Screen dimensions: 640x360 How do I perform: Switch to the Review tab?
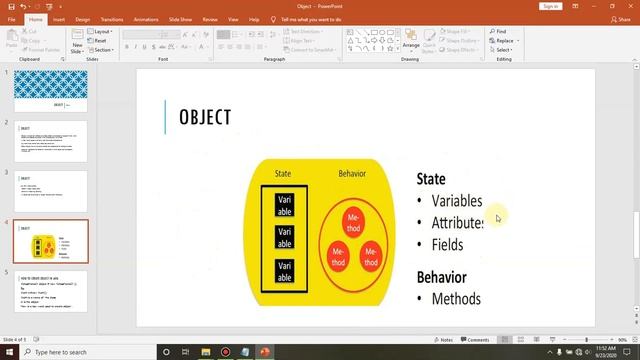210,20
